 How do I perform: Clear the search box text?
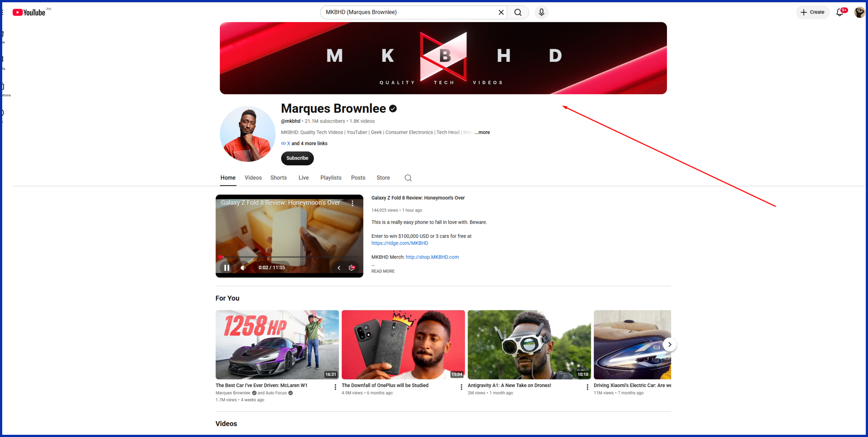tap(501, 12)
